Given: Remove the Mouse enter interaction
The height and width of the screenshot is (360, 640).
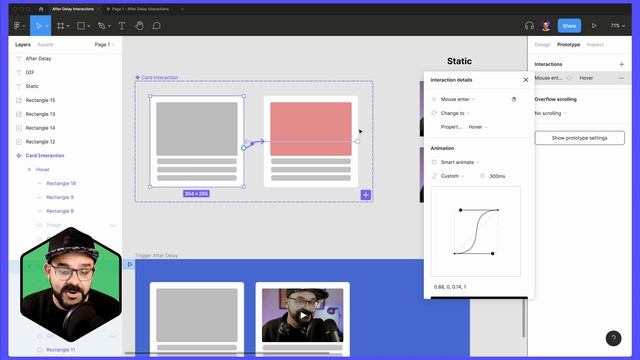Looking at the screenshot, I should click(x=621, y=78).
